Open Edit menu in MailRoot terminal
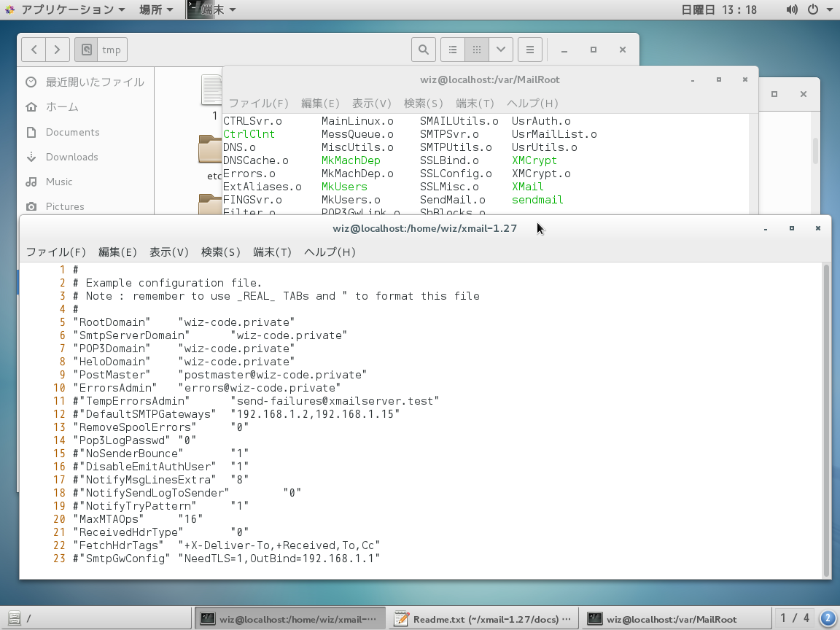840x630 pixels. [x=320, y=104]
